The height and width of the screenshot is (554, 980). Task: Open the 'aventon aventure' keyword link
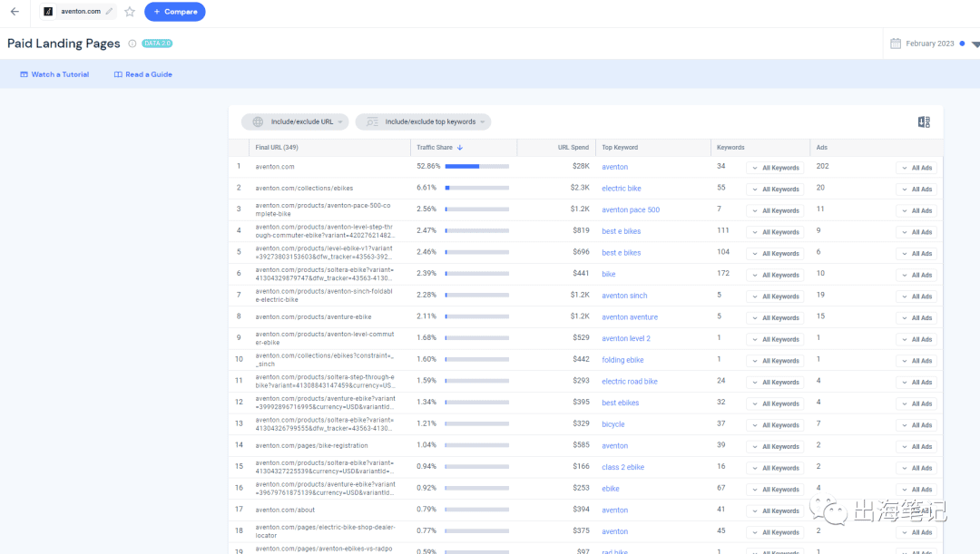[x=630, y=317]
